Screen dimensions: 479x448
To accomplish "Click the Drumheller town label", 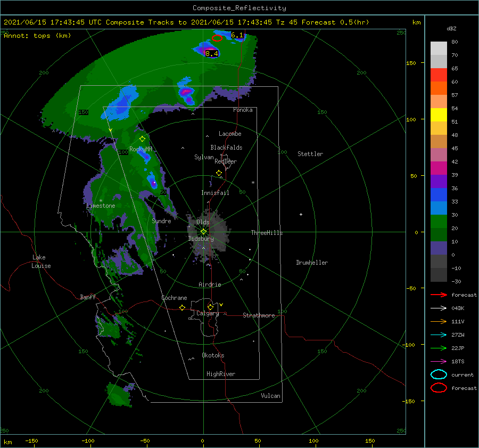I will point(312,263).
